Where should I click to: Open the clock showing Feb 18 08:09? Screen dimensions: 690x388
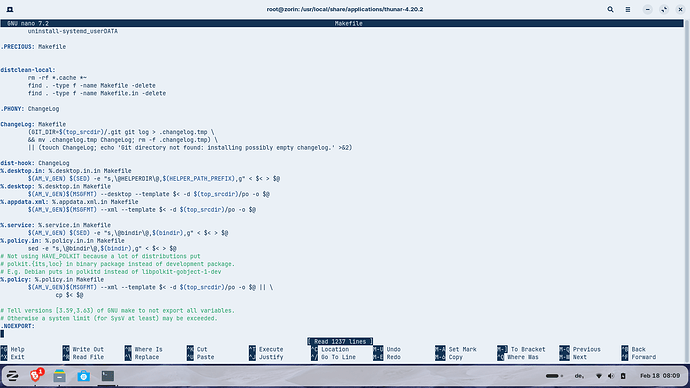(660, 376)
